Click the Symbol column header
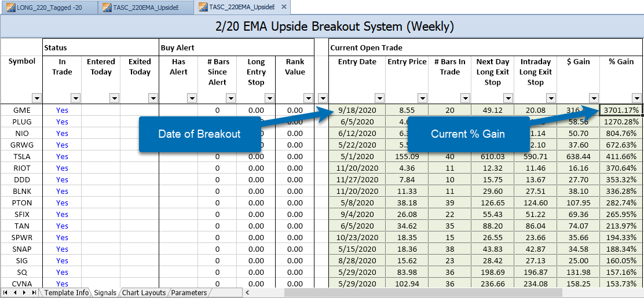 (x=21, y=61)
